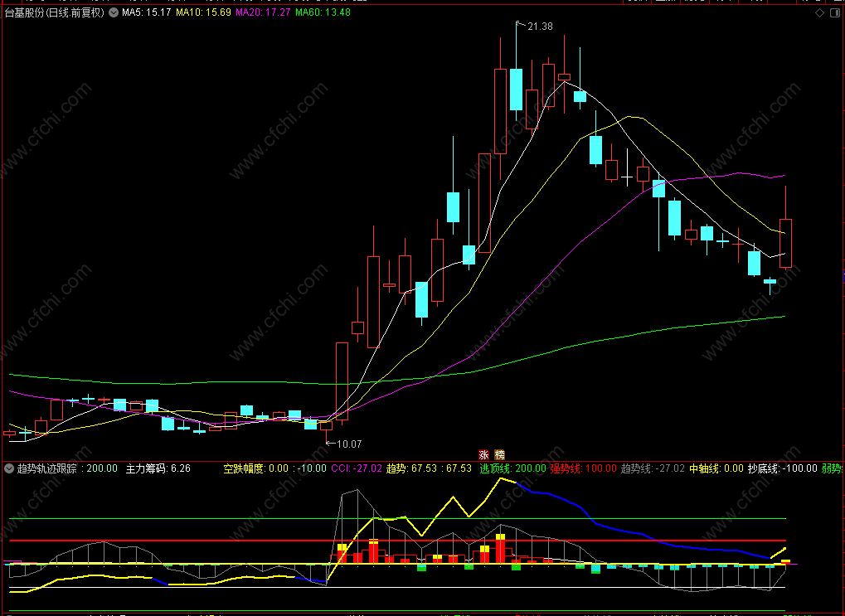Image resolution: width=845 pixels, height=616 pixels.
Task: Click the gray 趋势线: -27.02 label
Action: pyautogui.click(x=653, y=468)
